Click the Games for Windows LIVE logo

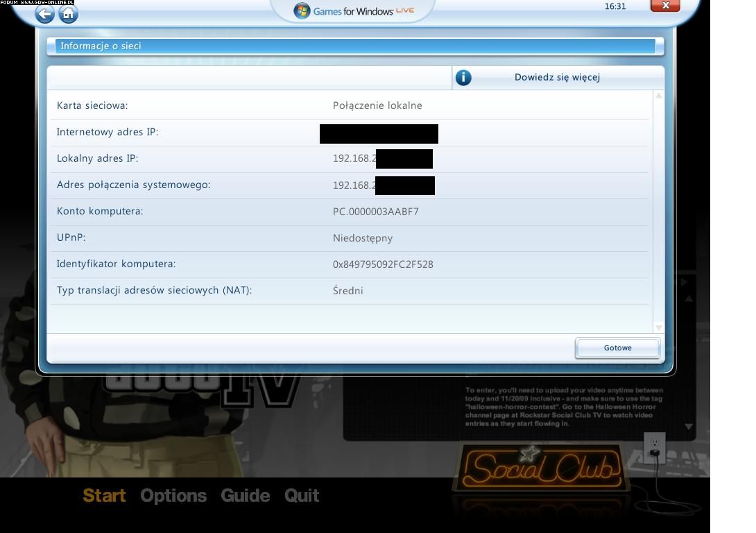click(354, 10)
